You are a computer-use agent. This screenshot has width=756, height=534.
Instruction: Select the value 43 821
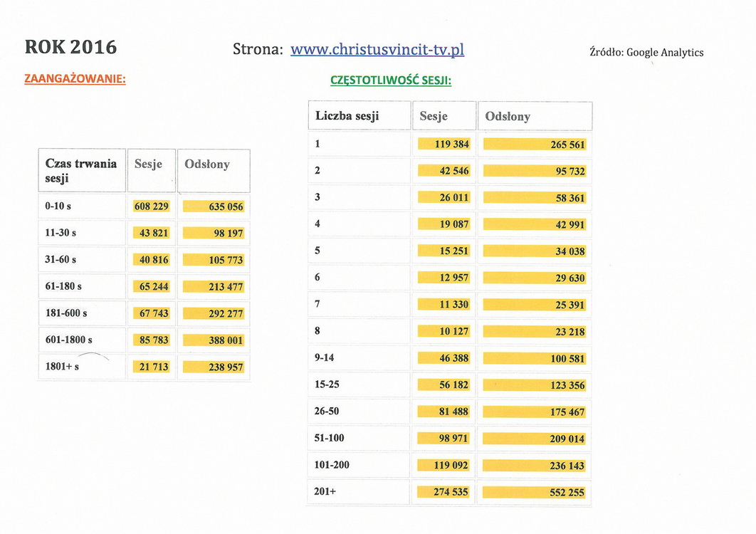pyautogui.click(x=154, y=233)
